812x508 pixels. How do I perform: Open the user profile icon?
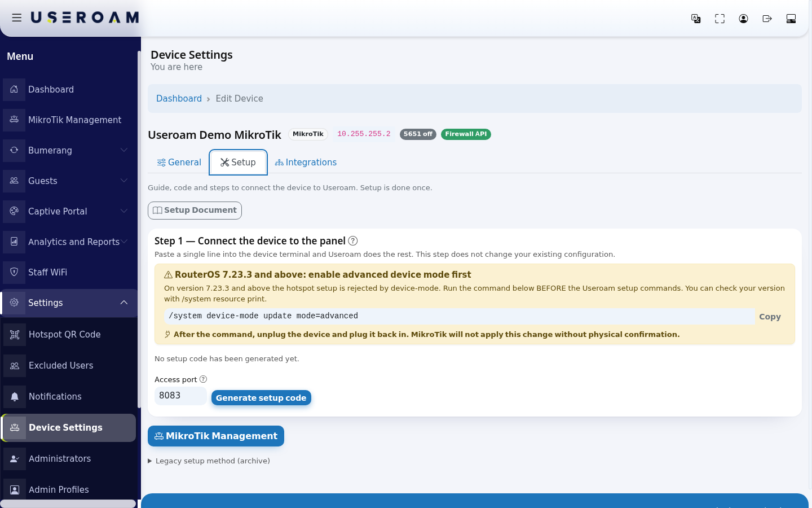(x=743, y=19)
